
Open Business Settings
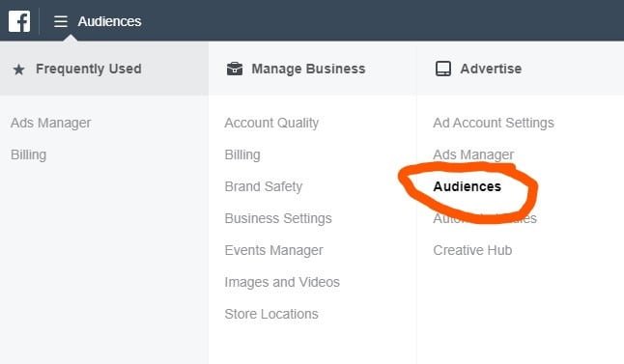(278, 218)
